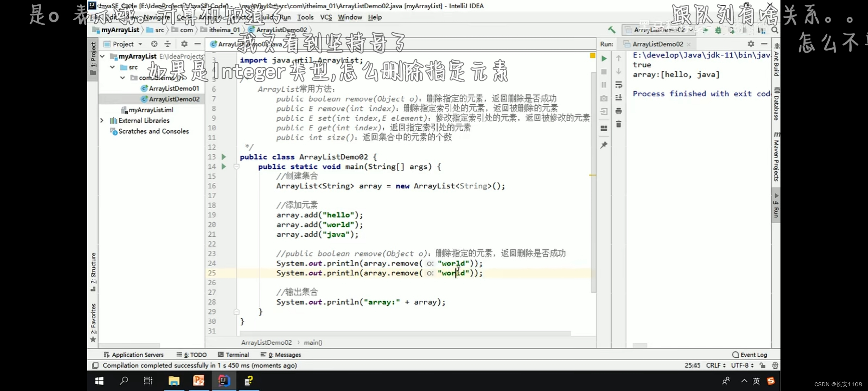Open CRLF line separator selector

tap(716, 366)
